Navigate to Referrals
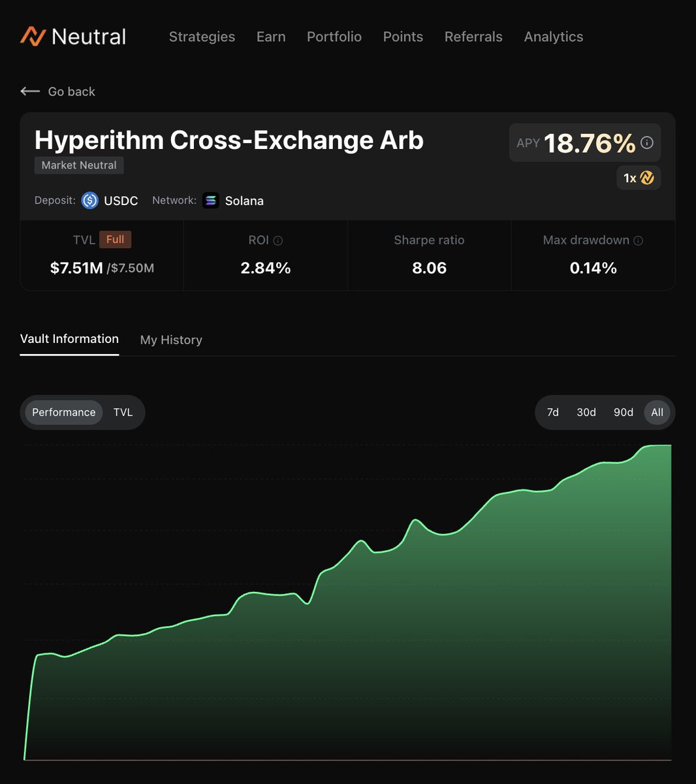Viewport: 696px width, 784px height. [x=473, y=37]
